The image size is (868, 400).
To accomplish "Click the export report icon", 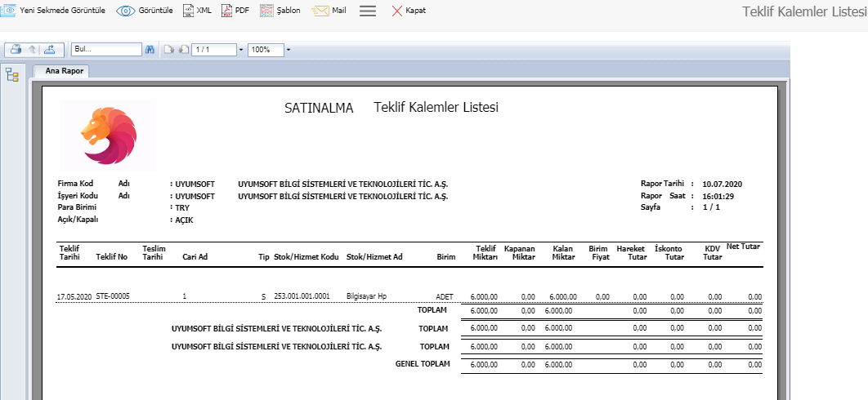I will (50, 50).
